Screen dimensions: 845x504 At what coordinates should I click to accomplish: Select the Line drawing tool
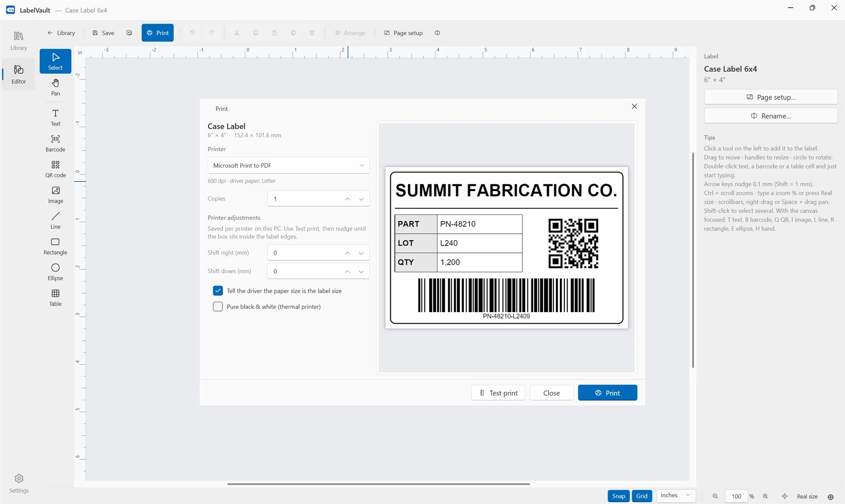coord(55,221)
